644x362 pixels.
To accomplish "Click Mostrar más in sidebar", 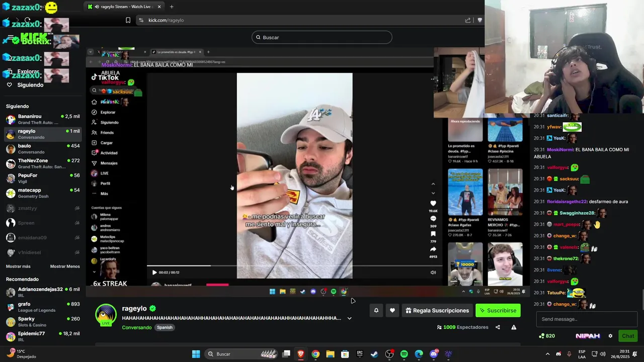I will [x=18, y=266].
